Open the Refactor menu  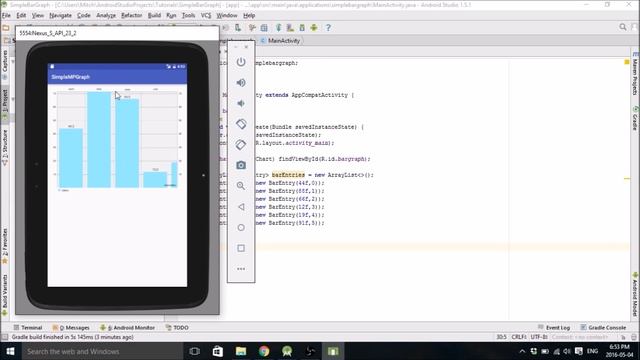tap(131, 16)
